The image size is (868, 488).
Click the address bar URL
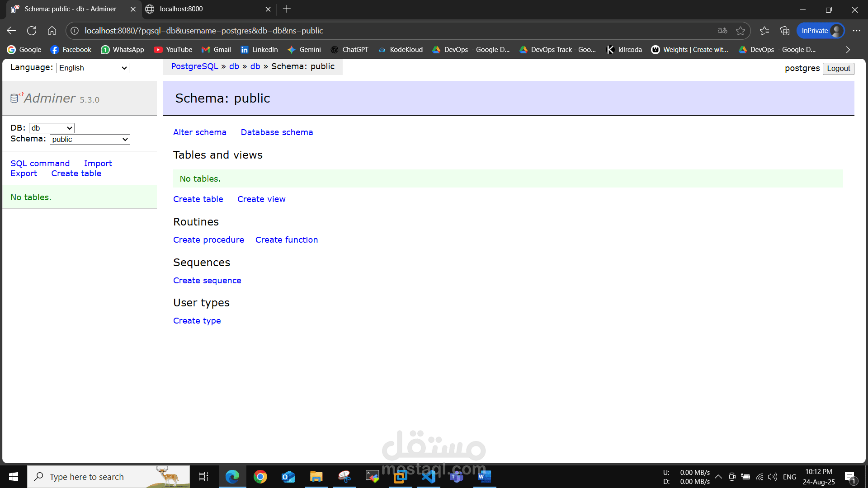tap(204, 31)
